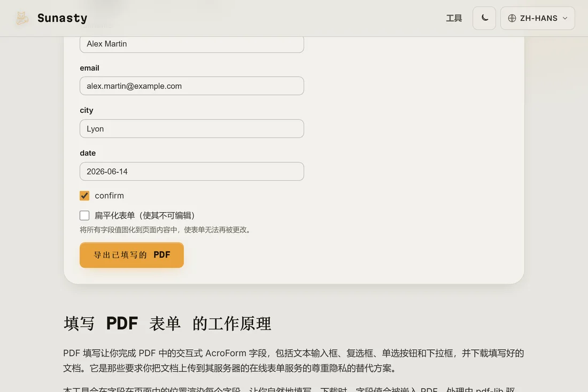Click the email field label
The height and width of the screenshot is (392, 588).
[x=89, y=68]
